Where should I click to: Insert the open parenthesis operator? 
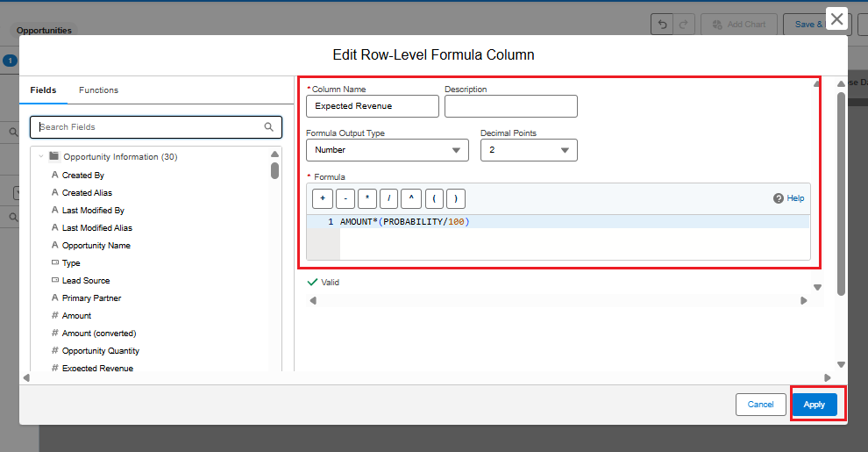434,198
